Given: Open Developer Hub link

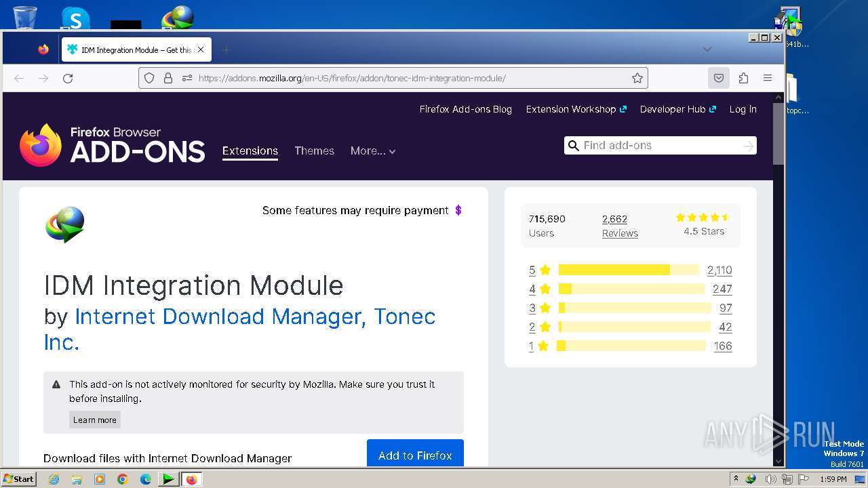Looking at the screenshot, I should point(678,109).
